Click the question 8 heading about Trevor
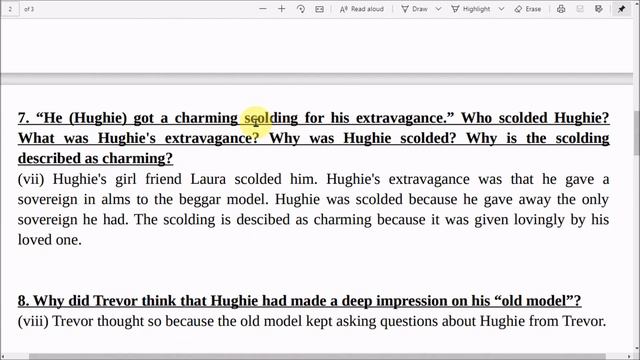 click(x=299, y=301)
